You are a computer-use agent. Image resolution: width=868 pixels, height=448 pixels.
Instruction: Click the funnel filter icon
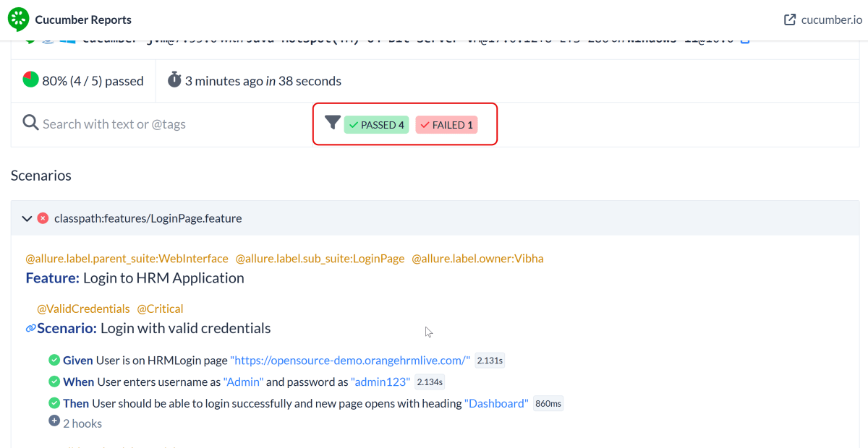[332, 123]
